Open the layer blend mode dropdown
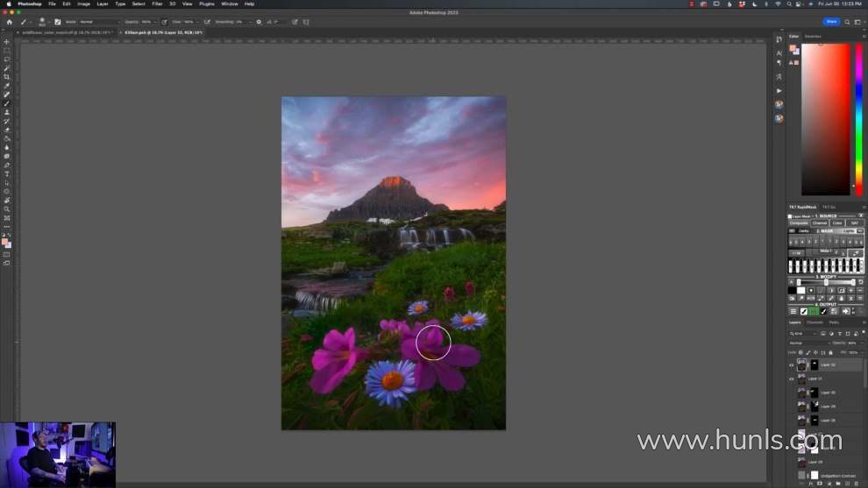The height and width of the screenshot is (488, 868). pyautogui.click(x=808, y=343)
